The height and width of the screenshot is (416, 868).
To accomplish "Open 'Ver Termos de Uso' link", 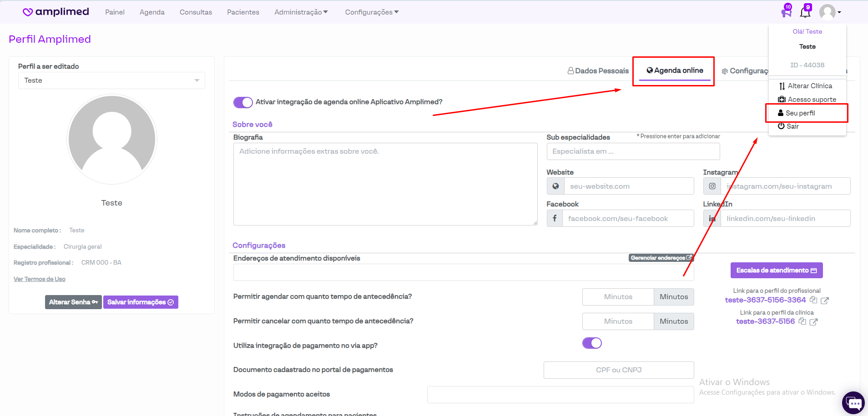I will coord(40,279).
